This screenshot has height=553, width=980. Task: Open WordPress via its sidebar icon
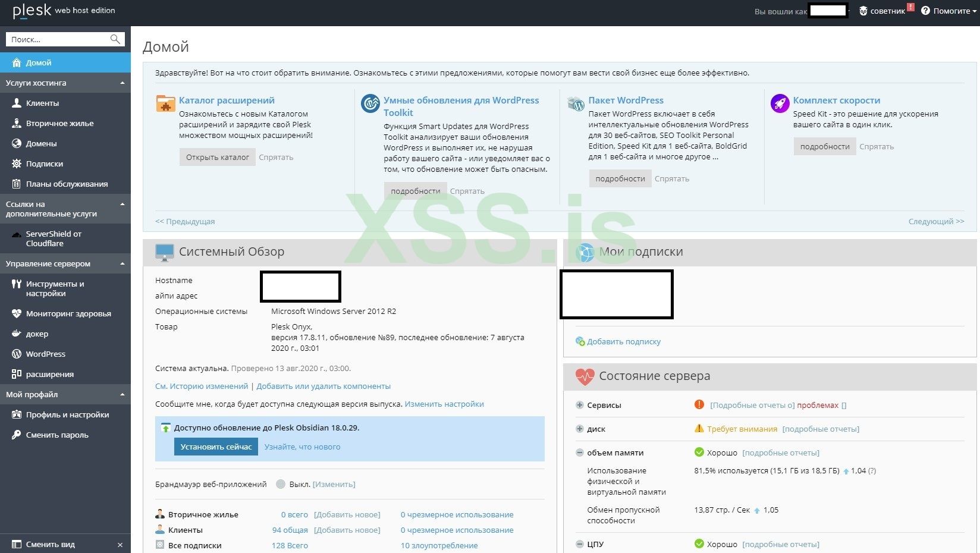[16, 354]
